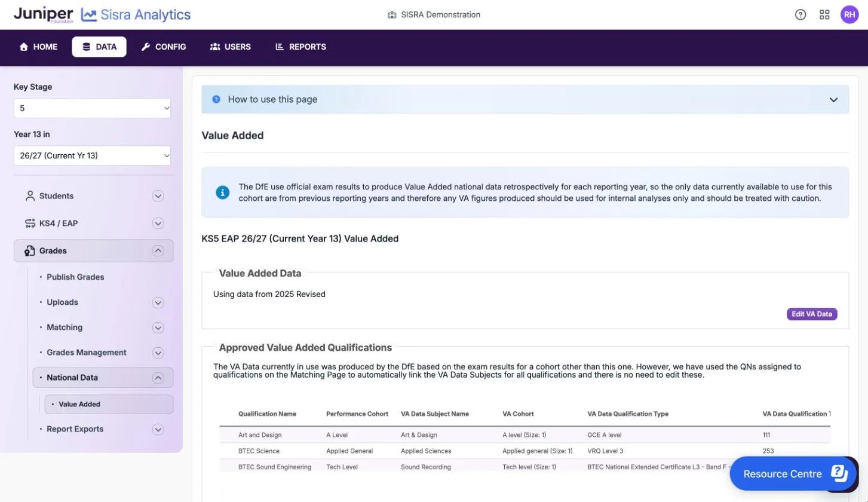The width and height of the screenshot is (868, 502).
Task: Click the Qualification Name column header
Action: [267, 414]
